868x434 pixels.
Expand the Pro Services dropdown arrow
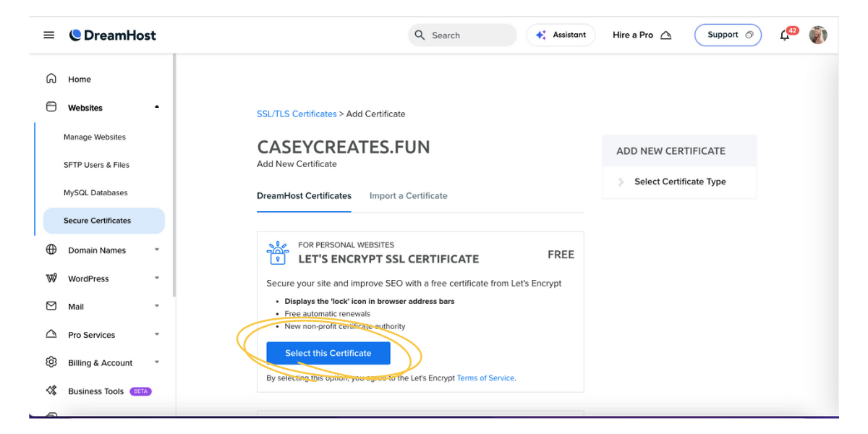point(157,334)
